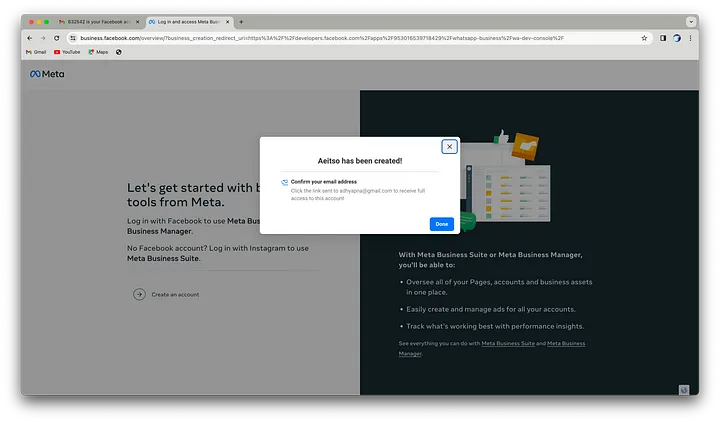Click the address bar URL
Viewport: 720px width, 423px height.
[x=321, y=38]
